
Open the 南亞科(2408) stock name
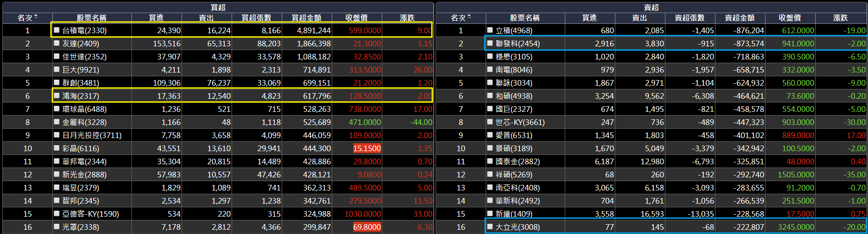tap(518, 188)
